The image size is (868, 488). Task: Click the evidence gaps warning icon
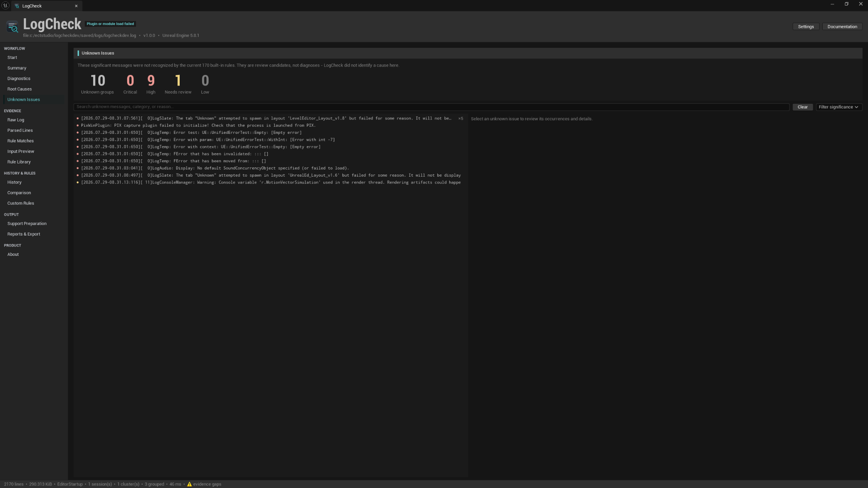[189, 484]
